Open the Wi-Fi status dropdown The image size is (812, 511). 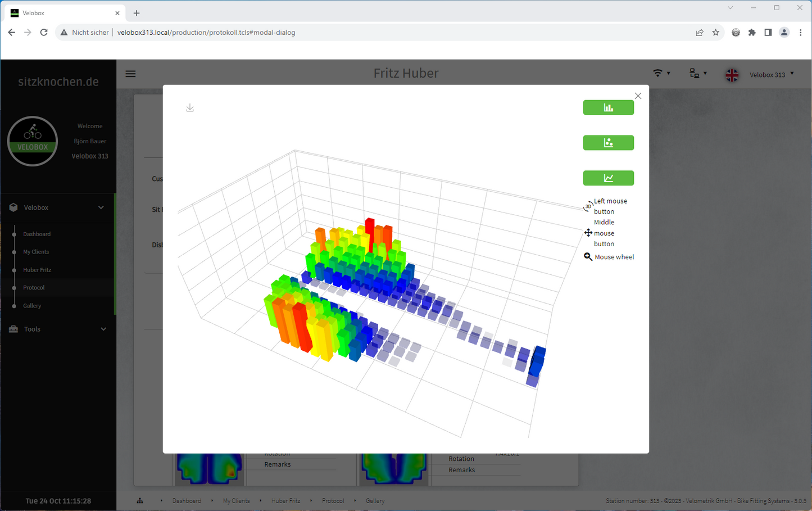click(661, 74)
